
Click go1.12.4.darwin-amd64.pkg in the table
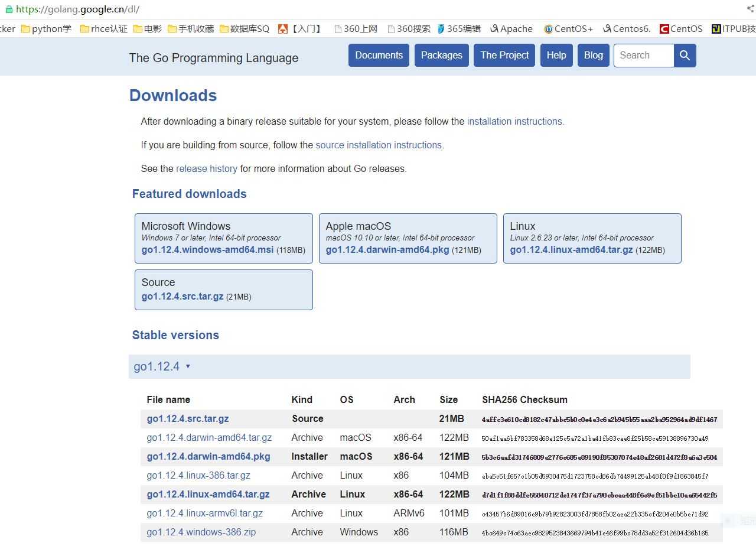[208, 456]
